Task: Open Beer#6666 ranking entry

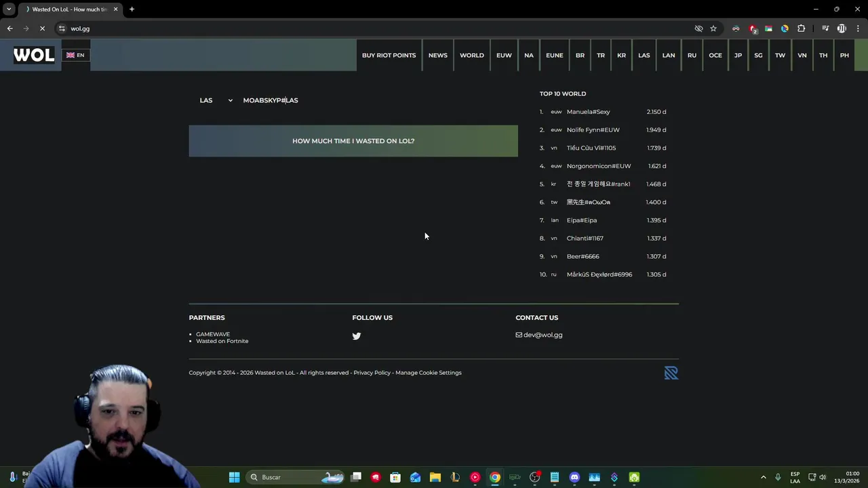Action: point(583,256)
